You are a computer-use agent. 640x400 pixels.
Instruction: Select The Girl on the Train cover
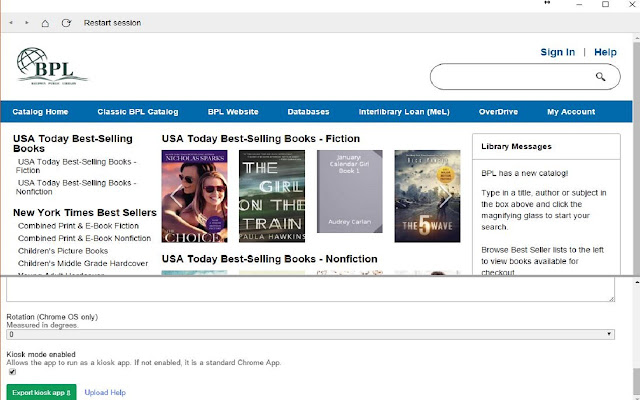pos(272,196)
